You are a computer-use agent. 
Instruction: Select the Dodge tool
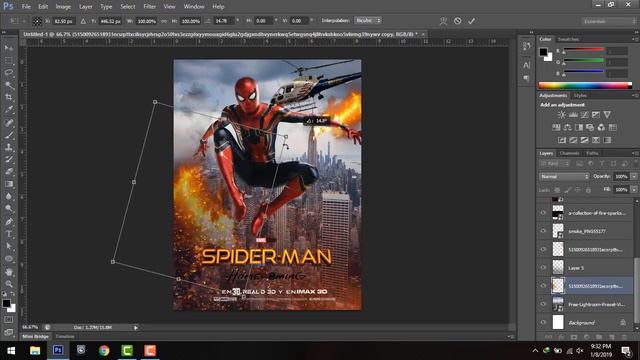9,209
